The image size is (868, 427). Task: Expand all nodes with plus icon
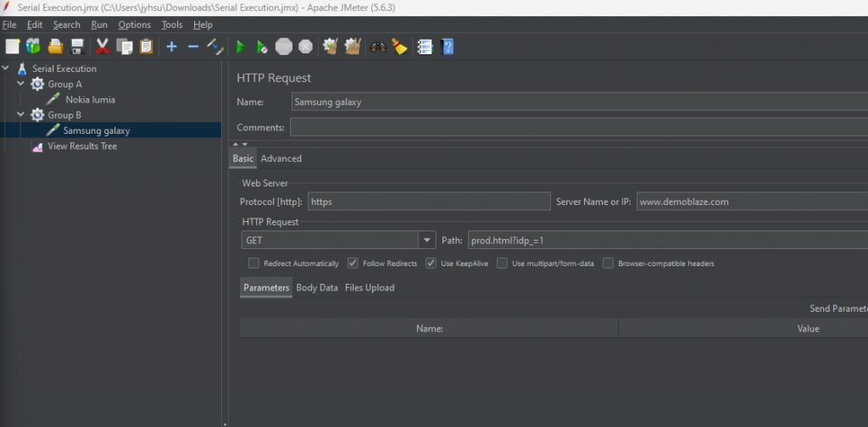(171, 47)
